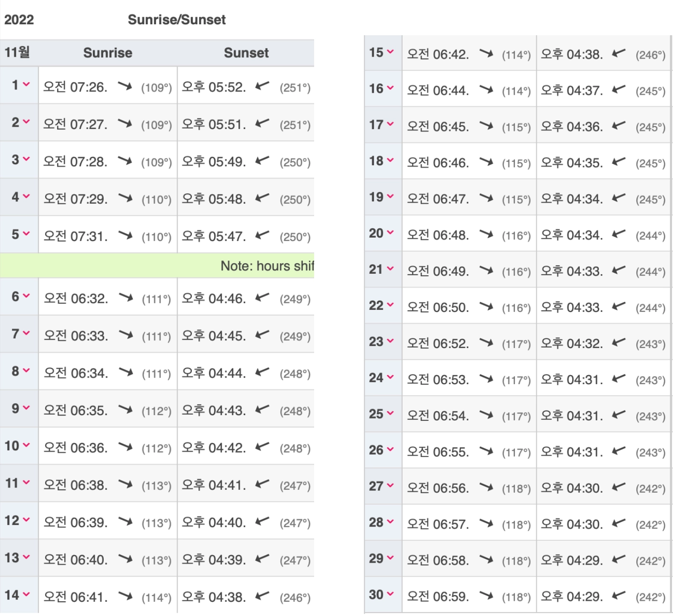Click the Sunrise column header

[108, 53]
